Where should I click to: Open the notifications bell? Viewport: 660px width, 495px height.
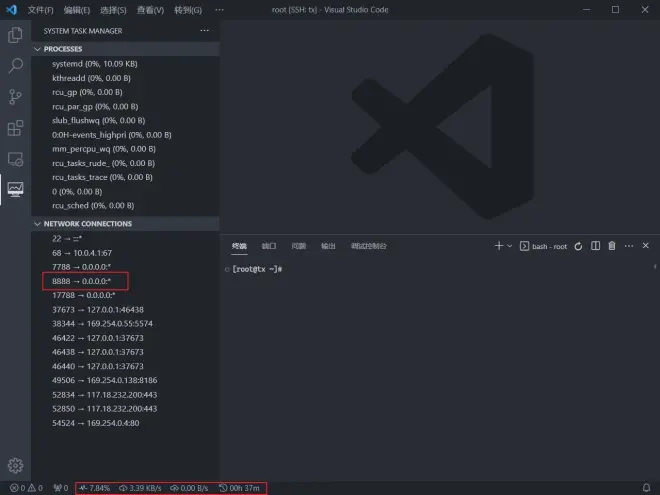coord(646,488)
